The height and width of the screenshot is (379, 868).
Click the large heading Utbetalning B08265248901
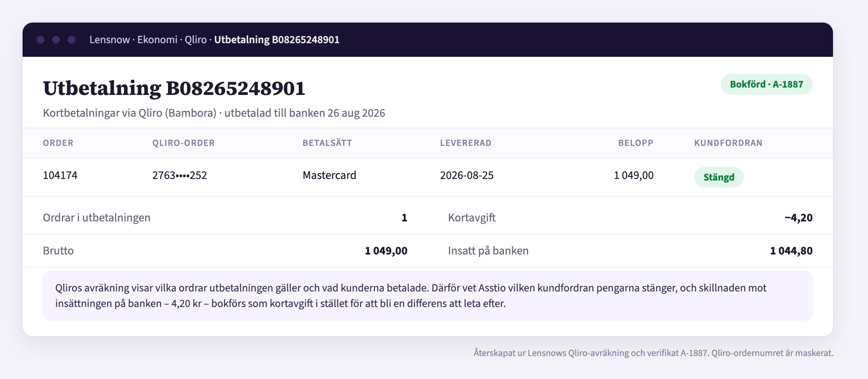(x=174, y=88)
